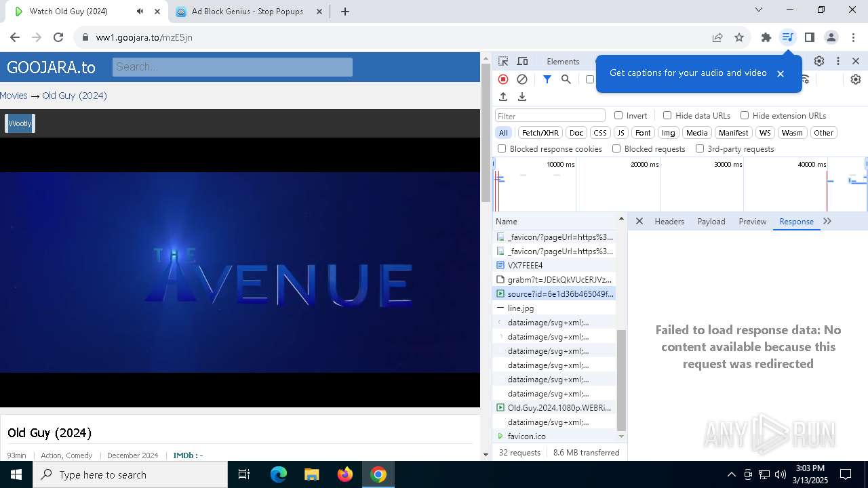Filter requests by Media type
The image size is (868, 488).
click(x=696, y=133)
